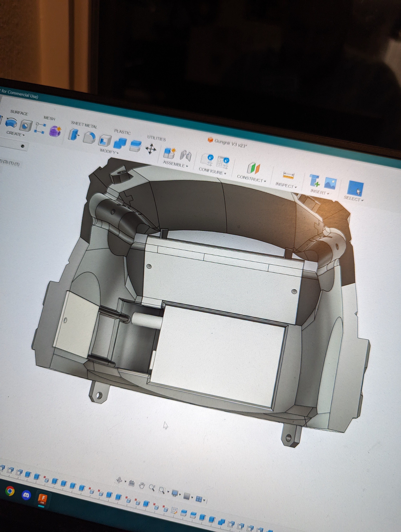The image size is (401, 532).
Task: Select the Combine tool in Modify
Action: coord(120,144)
